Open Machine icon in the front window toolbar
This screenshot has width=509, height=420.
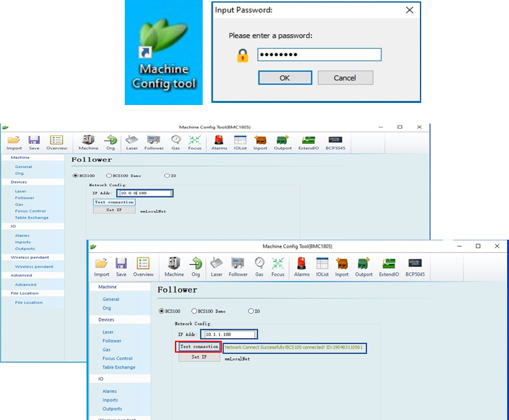pyautogui.click(x=174, y=267)
